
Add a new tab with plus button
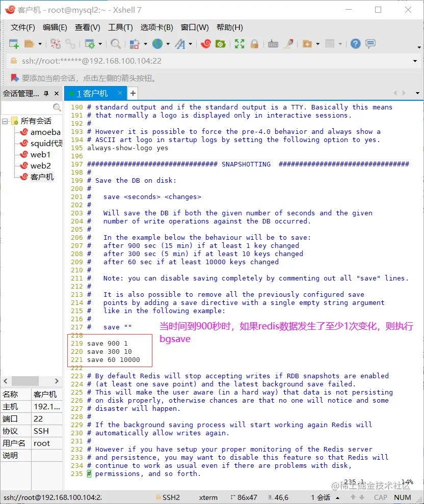(132, 93)
